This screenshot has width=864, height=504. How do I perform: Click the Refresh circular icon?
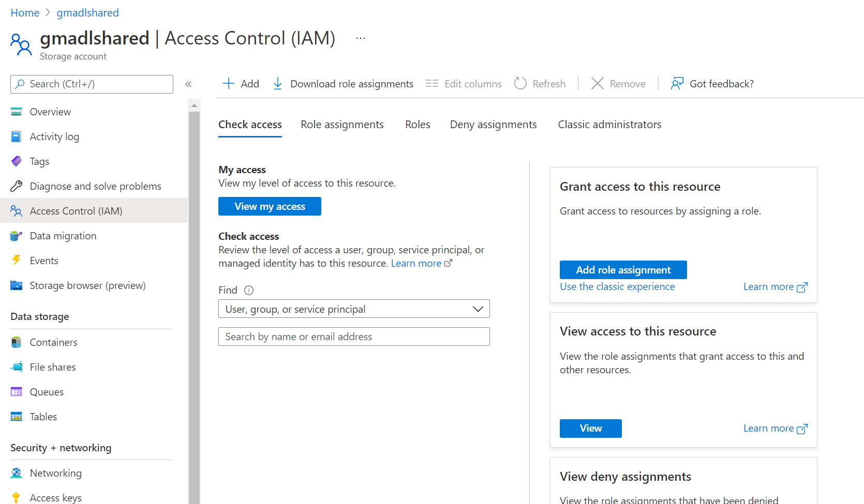[520, 83]
